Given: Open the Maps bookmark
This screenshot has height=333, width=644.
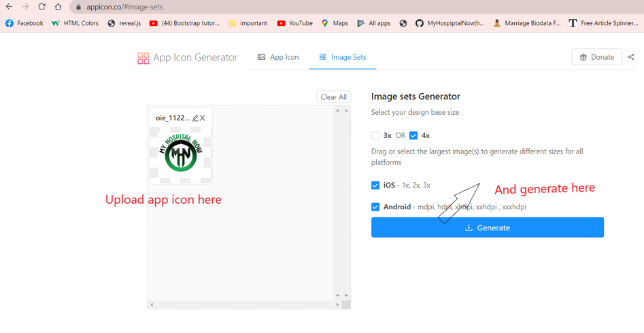Looking at the screenshot, I should [x=335, y=23].
